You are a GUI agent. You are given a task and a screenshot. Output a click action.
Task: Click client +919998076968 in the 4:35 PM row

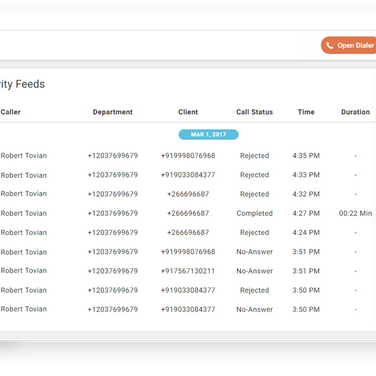pos(188,156)
